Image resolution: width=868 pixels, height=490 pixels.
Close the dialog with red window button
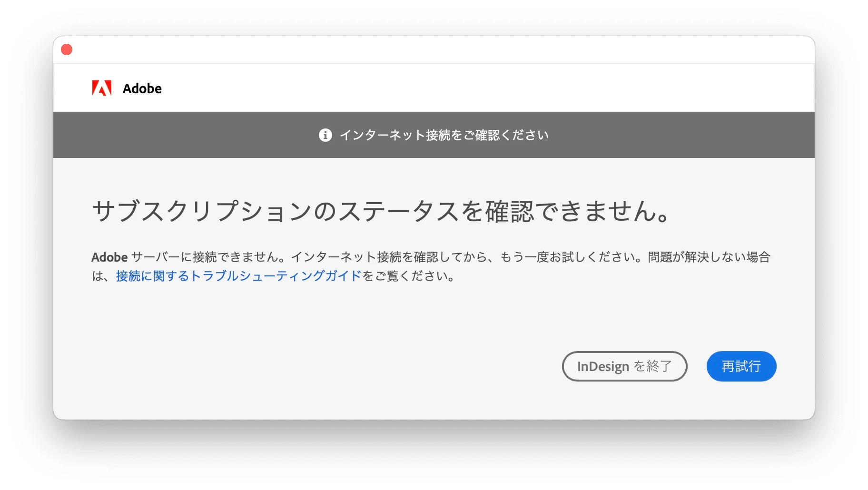point(67,49)
